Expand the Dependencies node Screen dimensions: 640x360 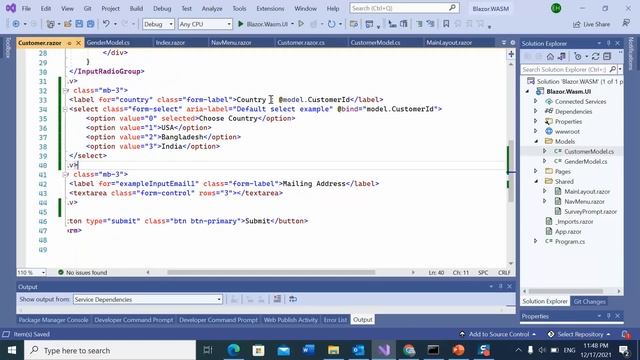click(x=536, y=111)
